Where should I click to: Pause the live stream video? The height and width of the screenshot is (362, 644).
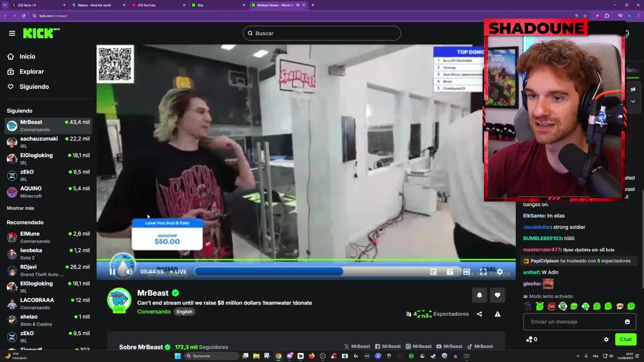113,271
